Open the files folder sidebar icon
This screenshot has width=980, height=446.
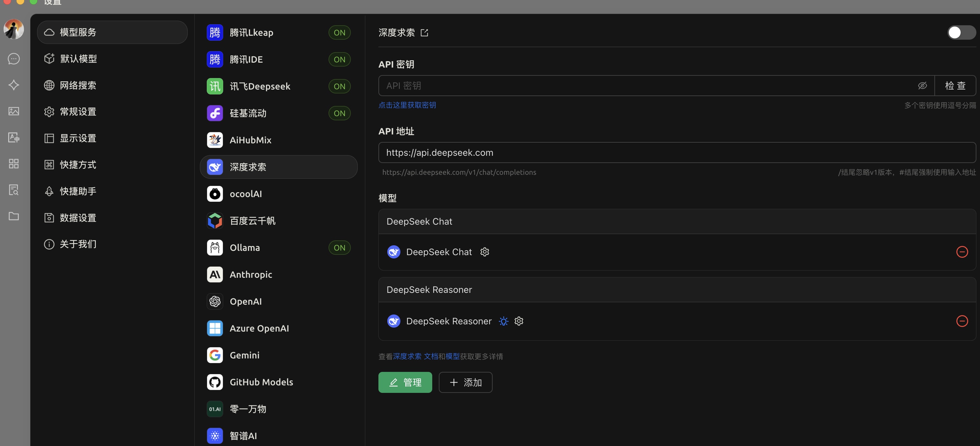click(x=14, y=216)
